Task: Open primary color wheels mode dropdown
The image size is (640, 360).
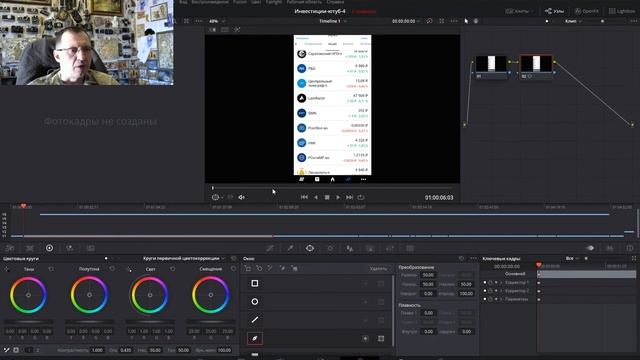Action: point(184,258)
